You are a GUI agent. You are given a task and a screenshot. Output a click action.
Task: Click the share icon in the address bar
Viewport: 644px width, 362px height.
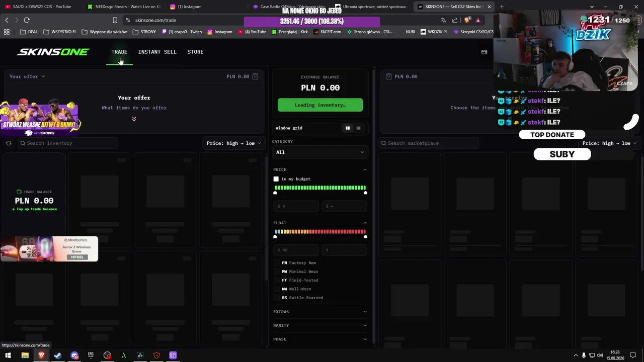tap(455, 20)
